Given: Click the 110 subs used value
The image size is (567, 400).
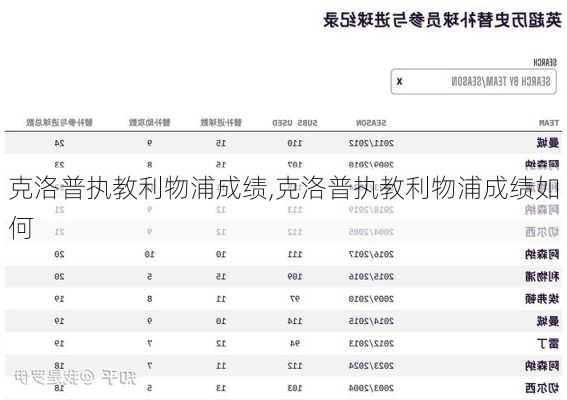Looking at the screenshot, I should pos(295,143).
